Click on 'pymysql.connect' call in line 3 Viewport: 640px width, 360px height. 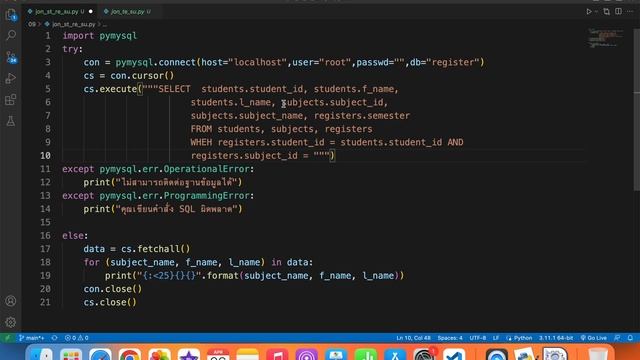pos(156,62)
